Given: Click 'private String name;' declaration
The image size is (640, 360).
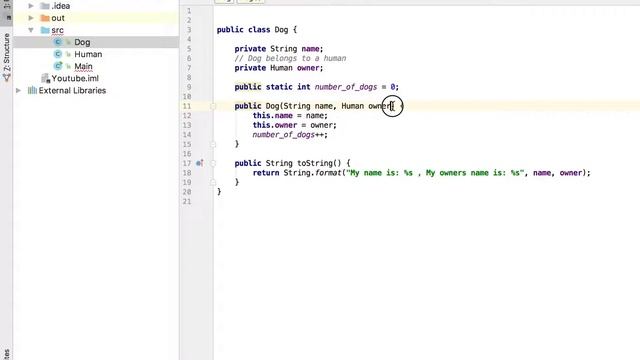Looking at the screenshot, I should coord(279,49).
